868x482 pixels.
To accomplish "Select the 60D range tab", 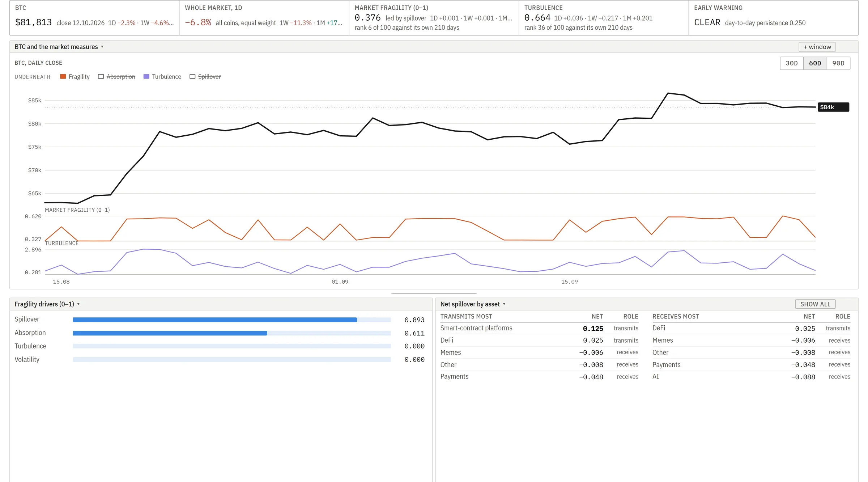I will [x=815, y=63].
